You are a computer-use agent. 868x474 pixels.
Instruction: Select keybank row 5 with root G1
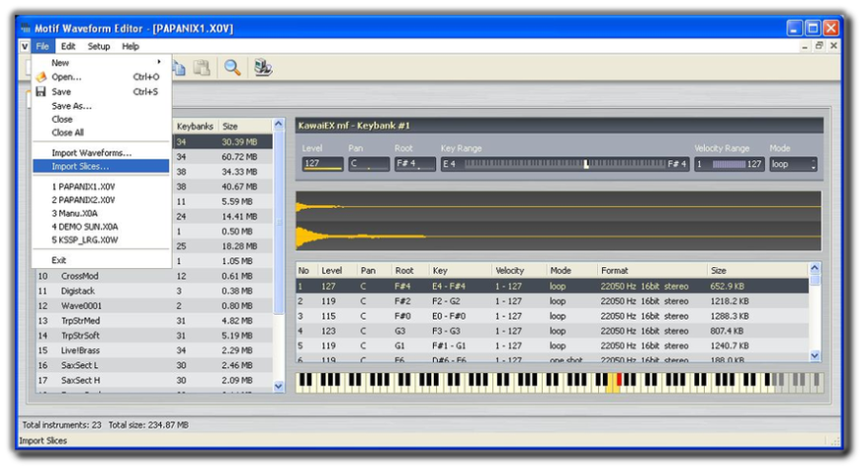point(553,346)
